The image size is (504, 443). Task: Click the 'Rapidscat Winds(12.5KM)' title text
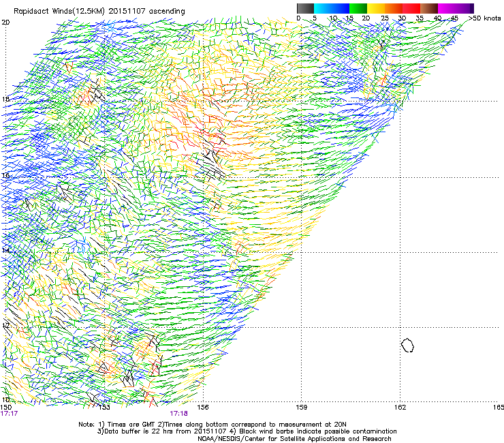59,12
